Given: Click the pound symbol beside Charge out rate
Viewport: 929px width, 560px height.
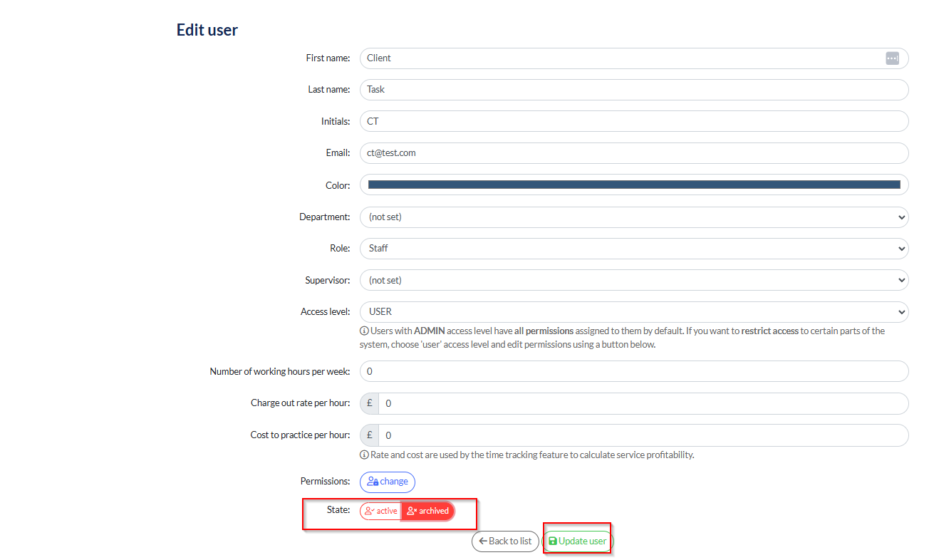Looking at the screenshot, I should (x=369, y=403).
